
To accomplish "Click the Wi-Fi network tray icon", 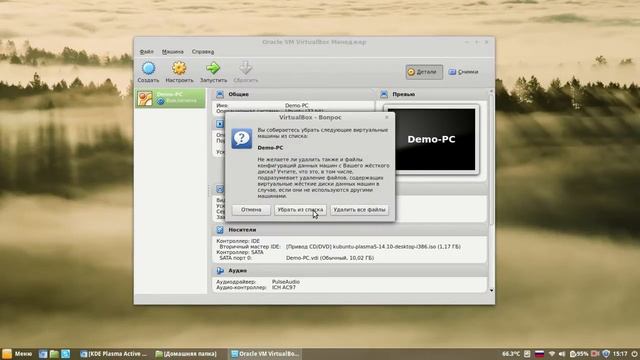I will click(x=552, y=354).
